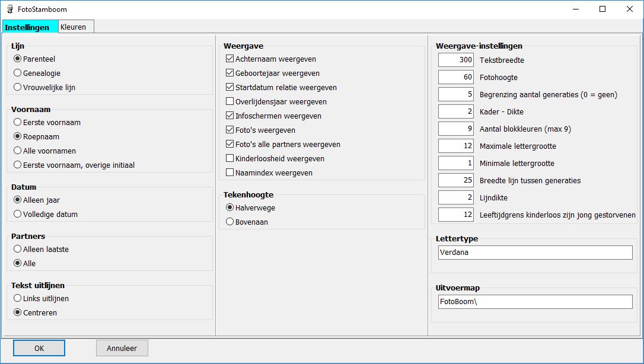The height and width of the screenshot is (364, 644).
Task: Select Alleen laatste partners option
Action: pos(17,249)
